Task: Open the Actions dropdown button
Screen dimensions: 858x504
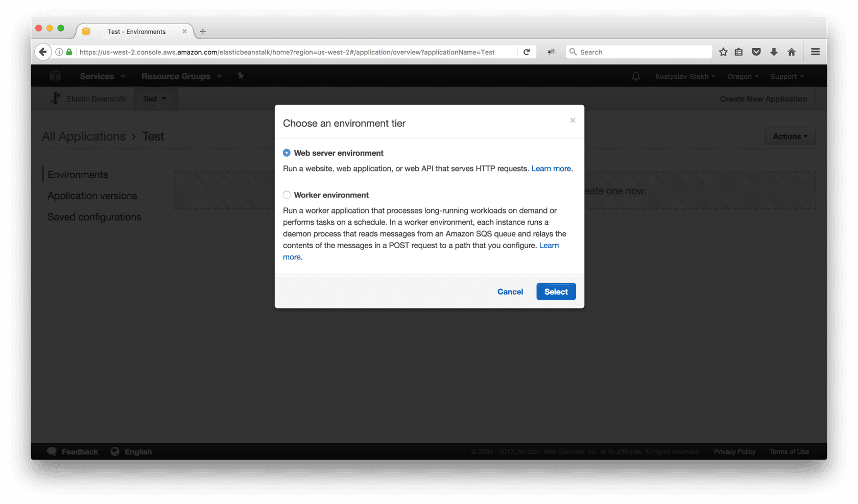Action: point(790,136)
